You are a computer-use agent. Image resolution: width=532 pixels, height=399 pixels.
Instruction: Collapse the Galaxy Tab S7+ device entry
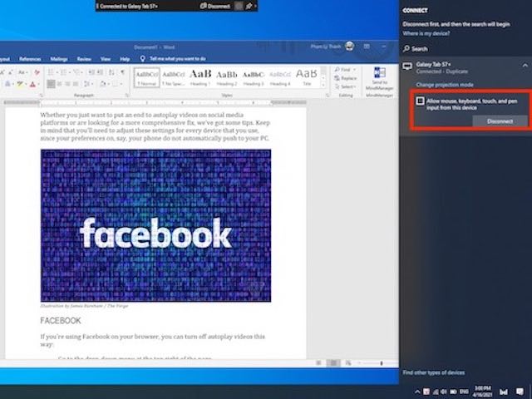pyautogui.click(x=525, y=65)
